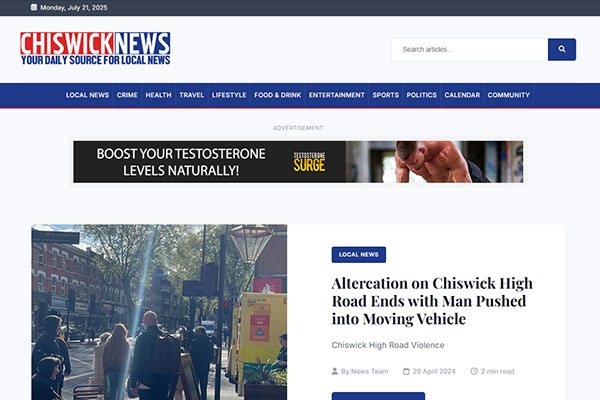Viewport: 600px width, 400px height.
Task: Click the calendar icon by 29 April 2024
Action: [406, 371]
